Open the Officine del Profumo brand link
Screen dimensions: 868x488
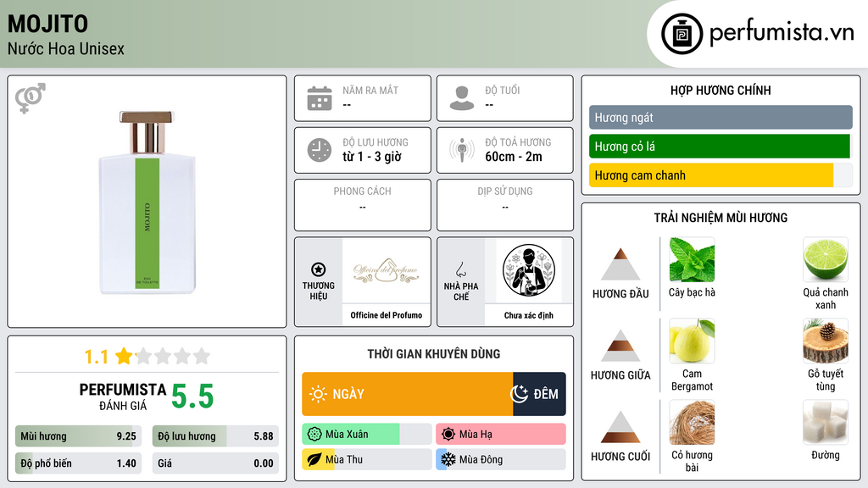[x=386, y=315]
